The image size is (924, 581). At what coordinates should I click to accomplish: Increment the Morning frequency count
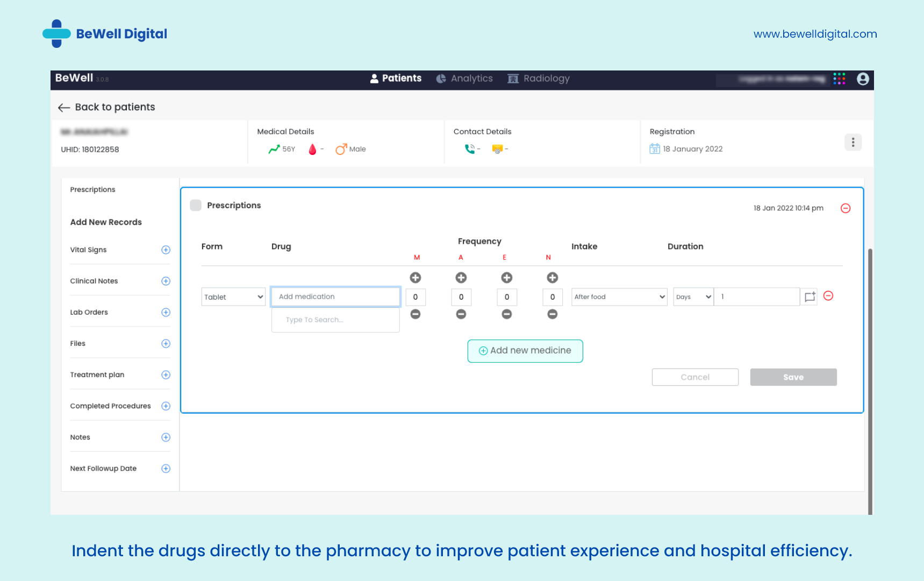(415, 278)
